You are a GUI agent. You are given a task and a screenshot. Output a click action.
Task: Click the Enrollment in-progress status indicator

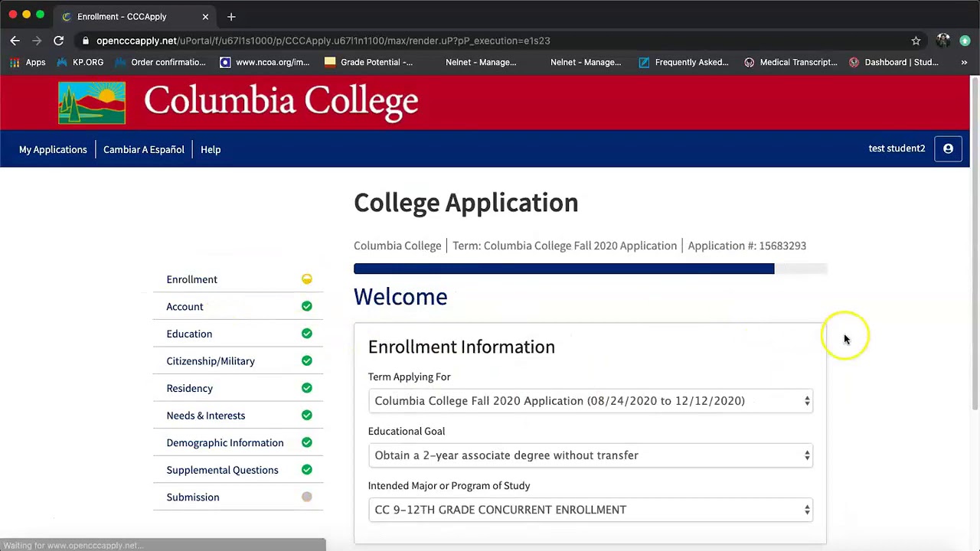pos(306,279)
